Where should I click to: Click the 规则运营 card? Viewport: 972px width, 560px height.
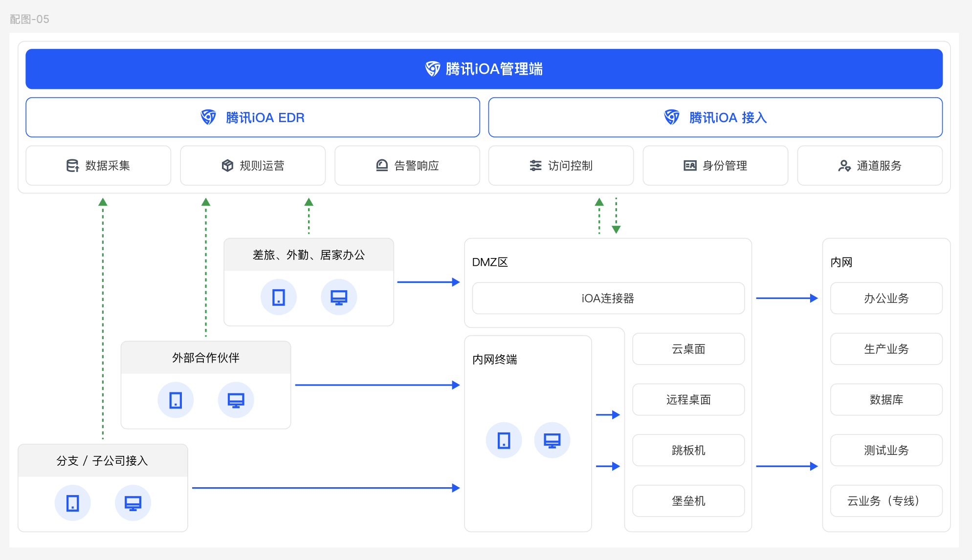pos(253,166)
